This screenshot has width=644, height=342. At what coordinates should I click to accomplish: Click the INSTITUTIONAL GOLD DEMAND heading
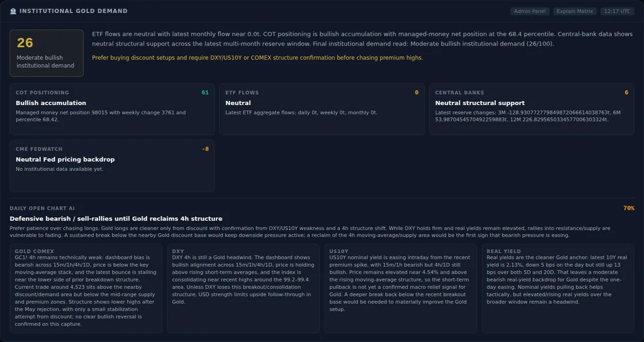tap(74, 11)
